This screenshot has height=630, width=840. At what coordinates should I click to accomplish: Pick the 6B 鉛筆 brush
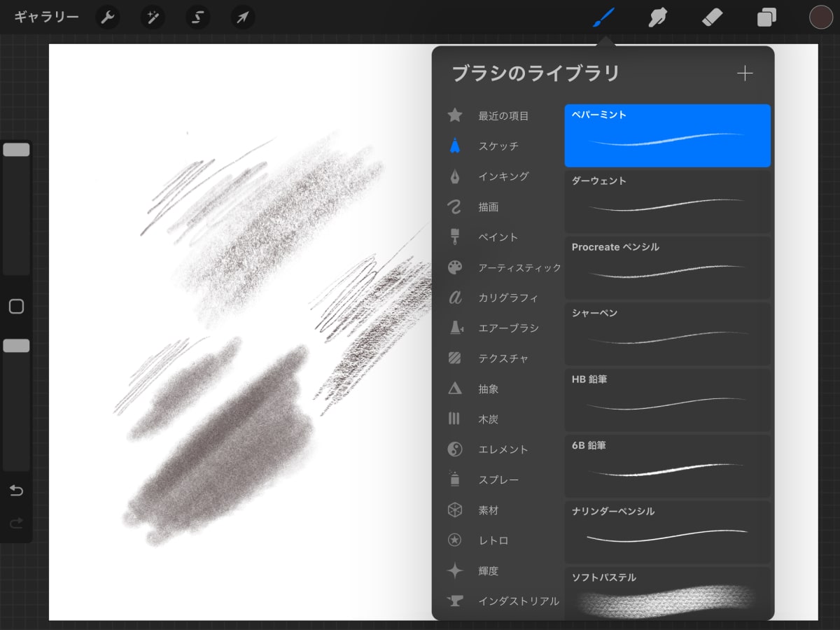tap(668, 466)
